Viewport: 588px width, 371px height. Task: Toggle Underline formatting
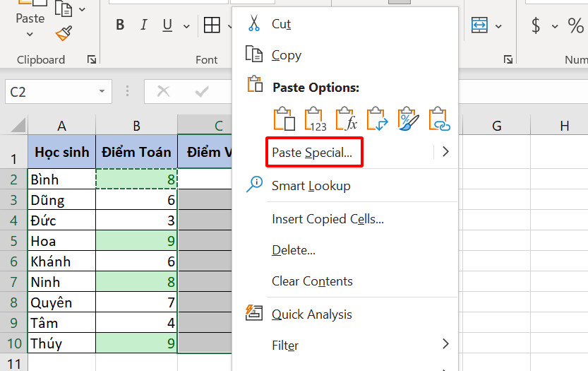(167, 25)
